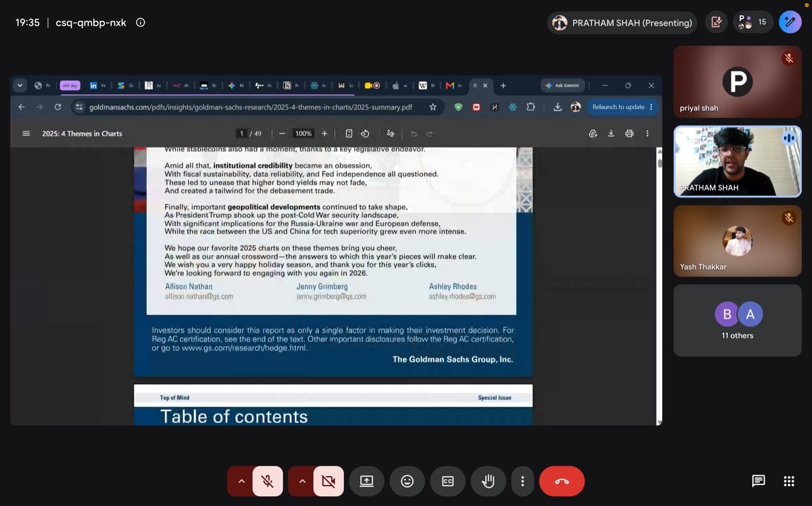Select priyal shah's video tile
The height and width of the screenshot is (506, 812).
737,82
